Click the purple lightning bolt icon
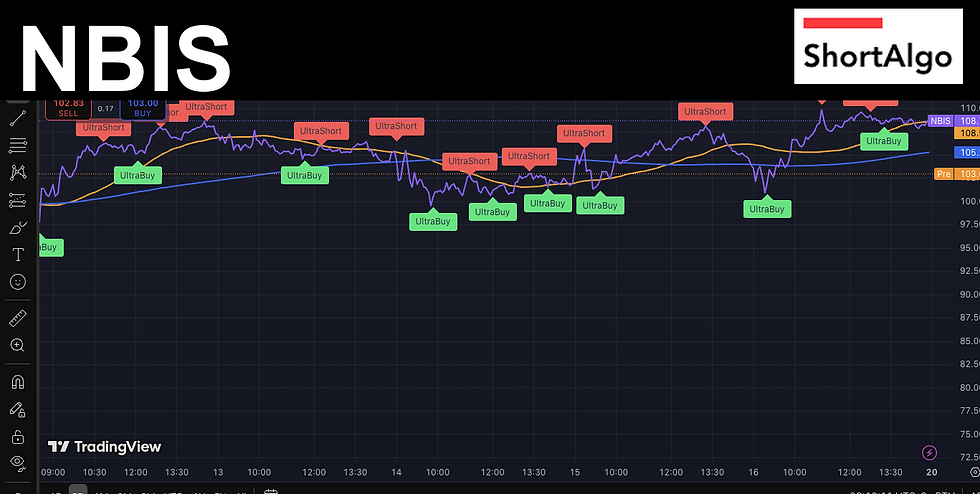The image size is (980, 494). click(x=929, y=452)
